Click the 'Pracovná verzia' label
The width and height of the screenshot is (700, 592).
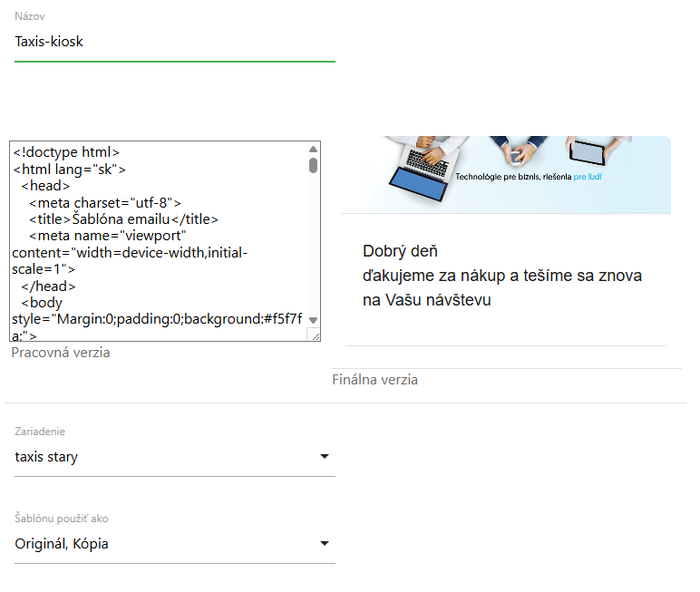61,353
